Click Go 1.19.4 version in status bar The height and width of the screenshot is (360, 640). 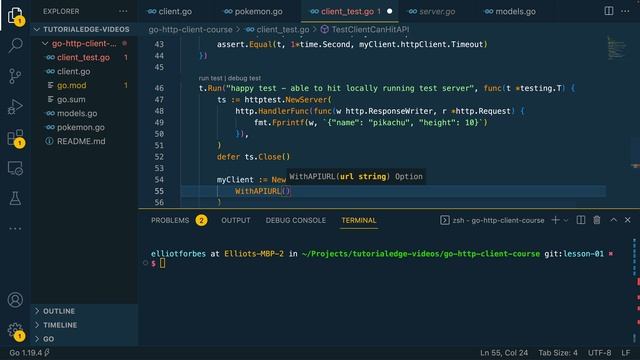tap(29, 353)
